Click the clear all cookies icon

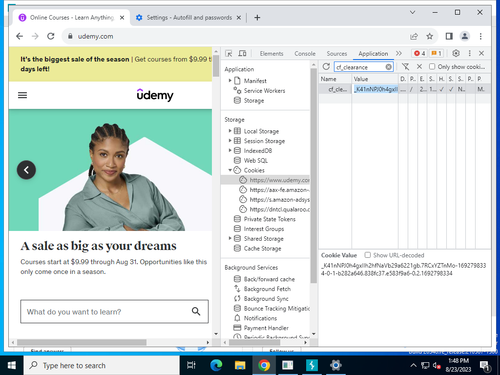coord(405,67)
